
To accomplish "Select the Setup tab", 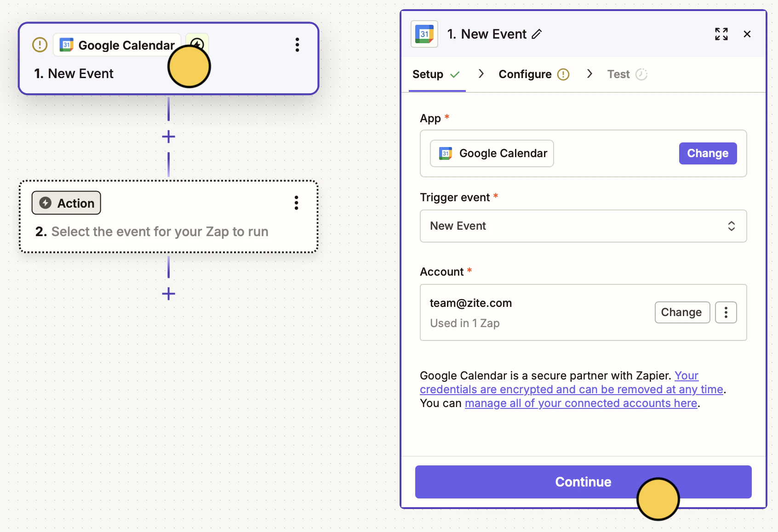I will click(x=436, y=74).
